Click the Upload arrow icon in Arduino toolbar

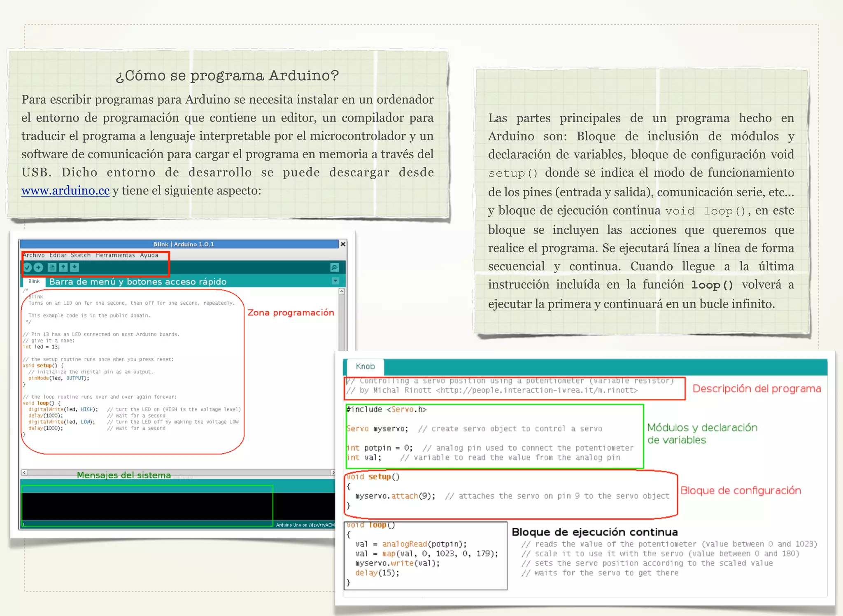(x=38, y=267)
